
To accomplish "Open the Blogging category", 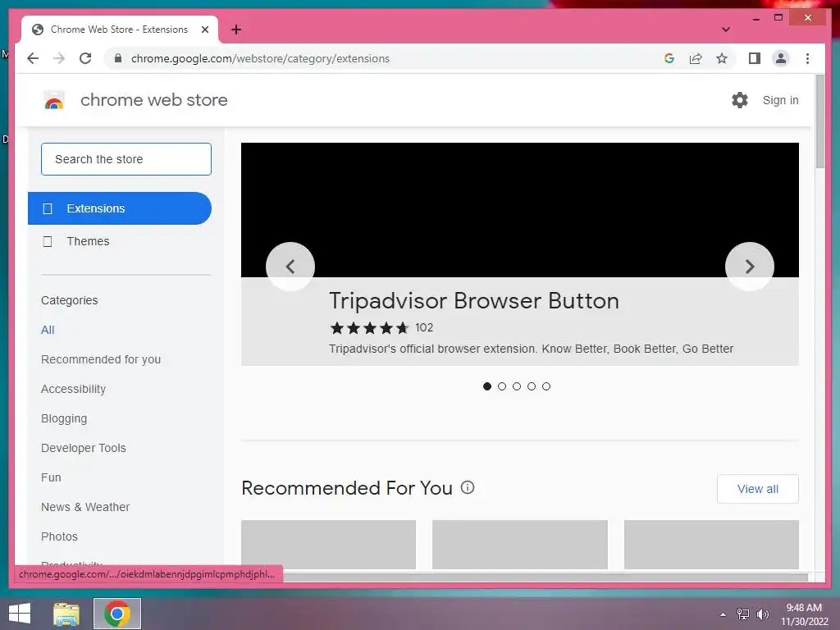I will tap(64, 418).
